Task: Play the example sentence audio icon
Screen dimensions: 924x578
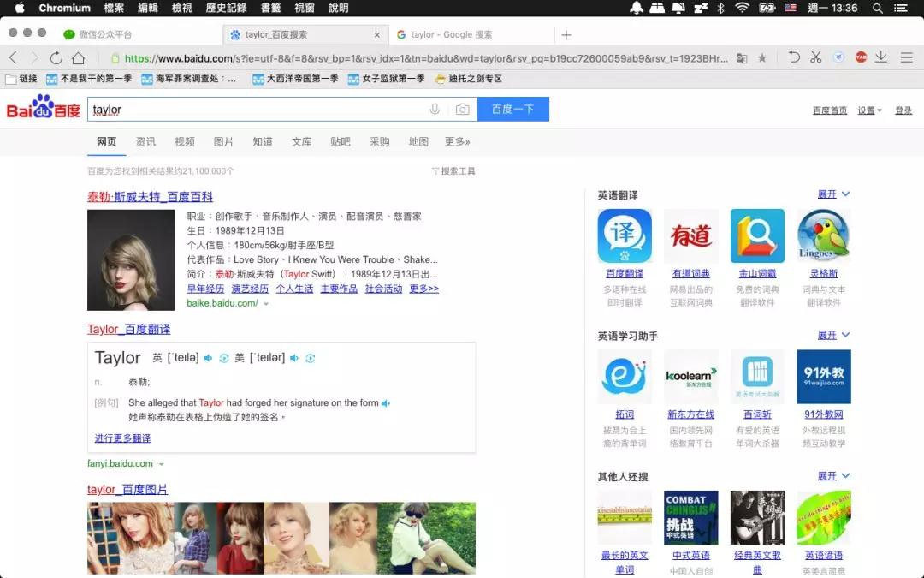Action: click(386, 403)
